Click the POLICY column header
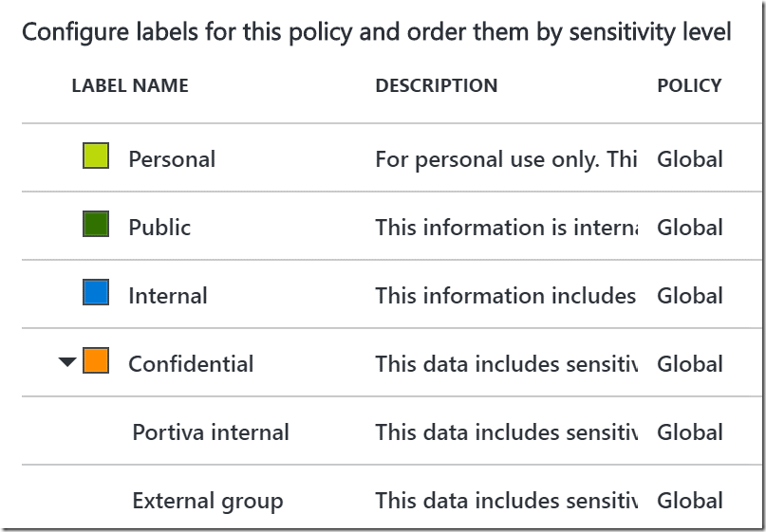 tap(689, 86)
